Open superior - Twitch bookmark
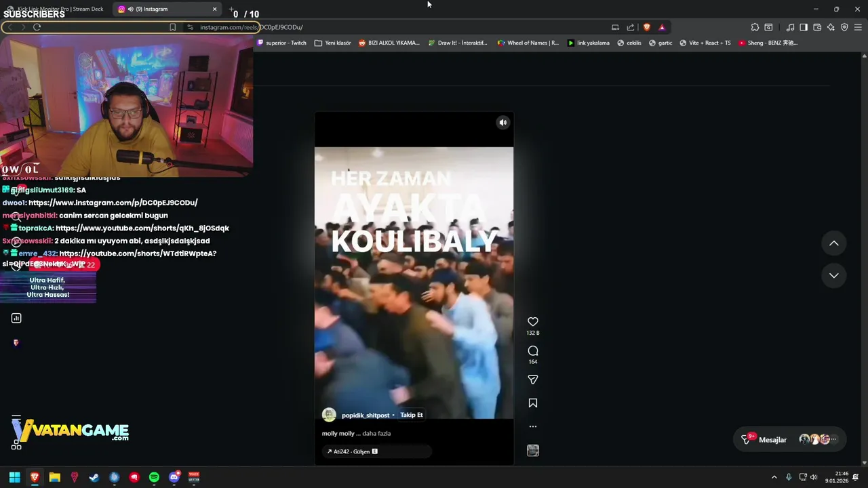The width and height of the screenshot is (868, 488). 281,43
